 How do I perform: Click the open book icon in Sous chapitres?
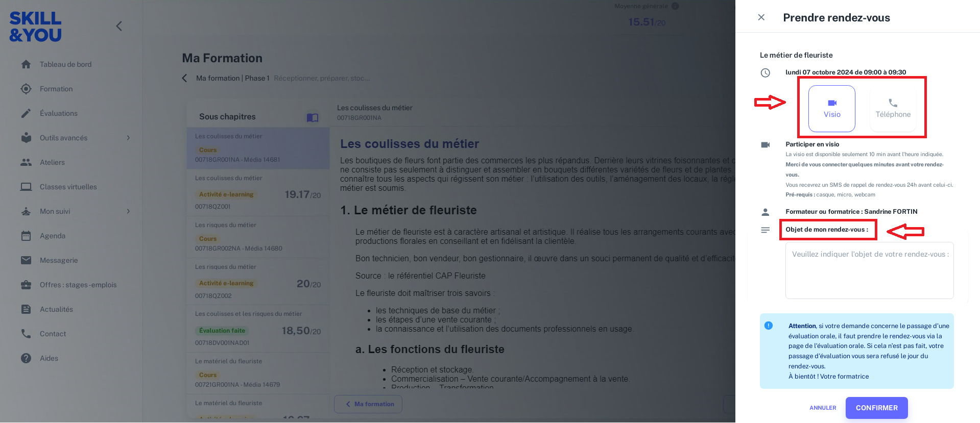313,118
